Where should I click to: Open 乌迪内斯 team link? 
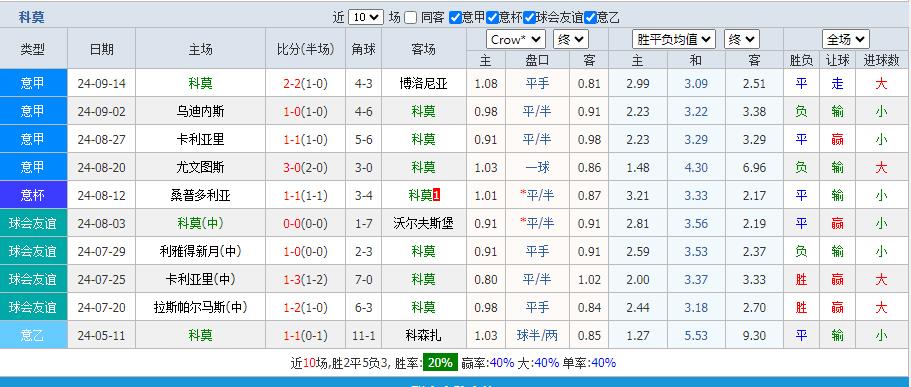[x=200, y=112]
